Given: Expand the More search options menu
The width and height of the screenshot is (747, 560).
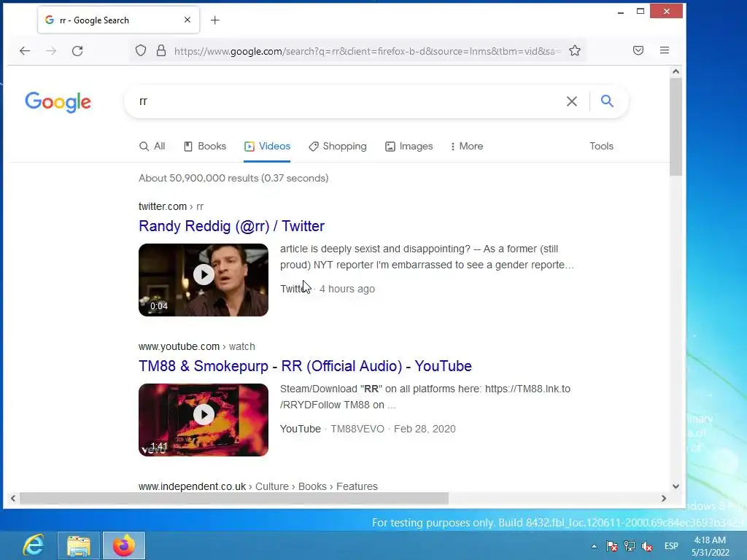Looking at the screenshot, I should pyautogui.click(x=466, y=146).
